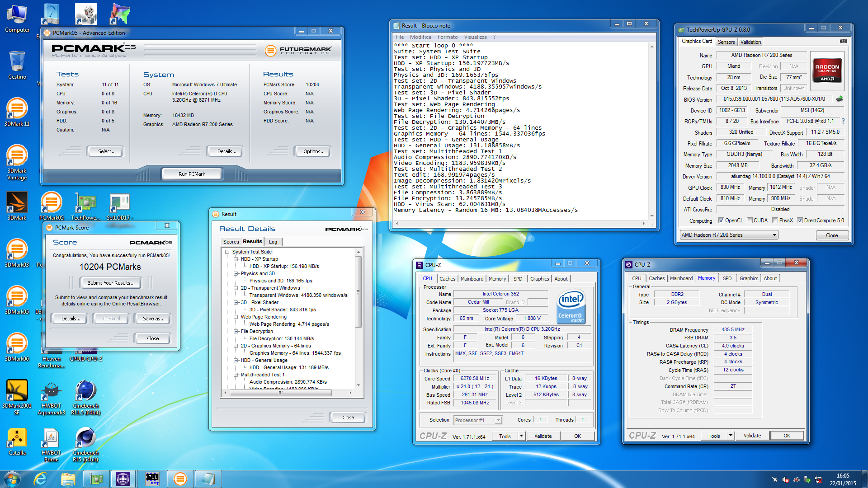868x488 pixels.
Task: Open the SetLOD17 desktop shortcut
Action: click(x=120, y=206)
